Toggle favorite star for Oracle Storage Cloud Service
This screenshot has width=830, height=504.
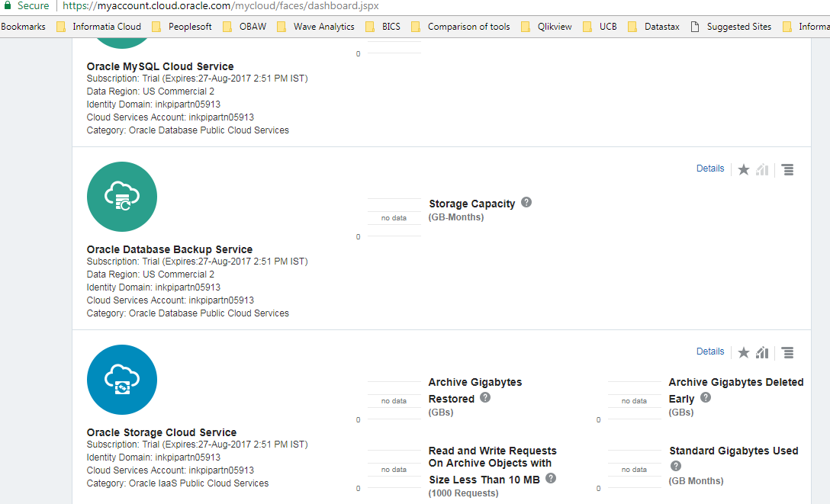pos(744,352)
